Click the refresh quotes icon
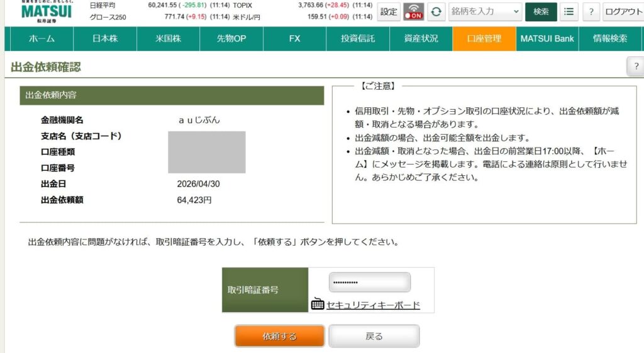Viewport: 644px width, 353px height. pos(436,11)
